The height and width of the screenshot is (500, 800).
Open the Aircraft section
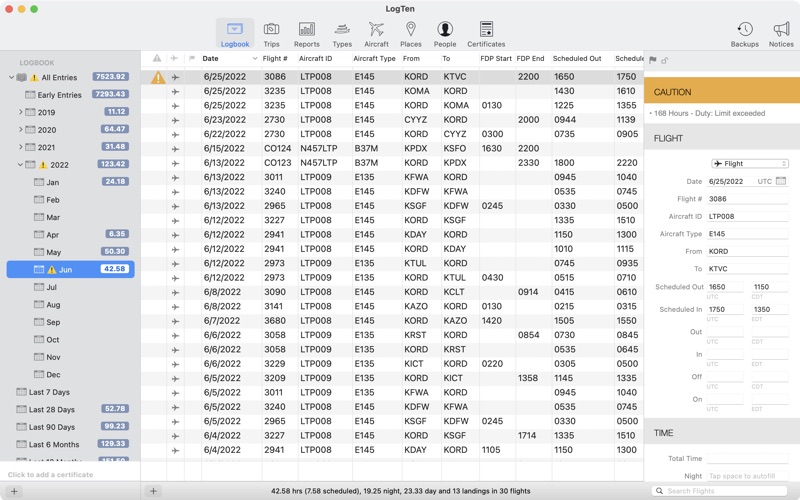click(376, 34)
